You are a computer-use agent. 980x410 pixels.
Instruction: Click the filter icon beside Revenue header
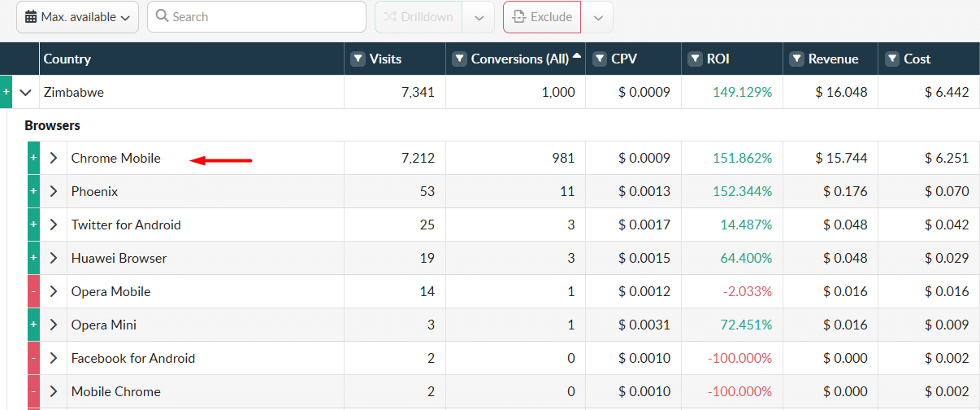click(797, 59)
